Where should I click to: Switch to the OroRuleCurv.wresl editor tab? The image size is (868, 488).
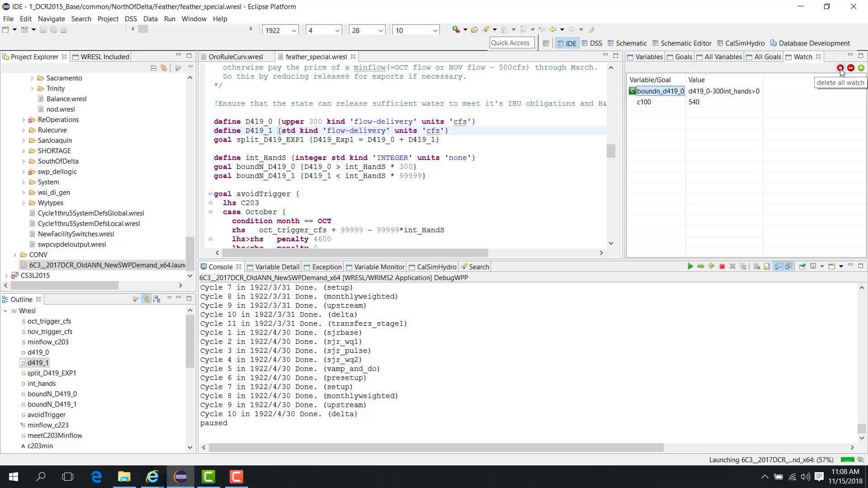235,56
